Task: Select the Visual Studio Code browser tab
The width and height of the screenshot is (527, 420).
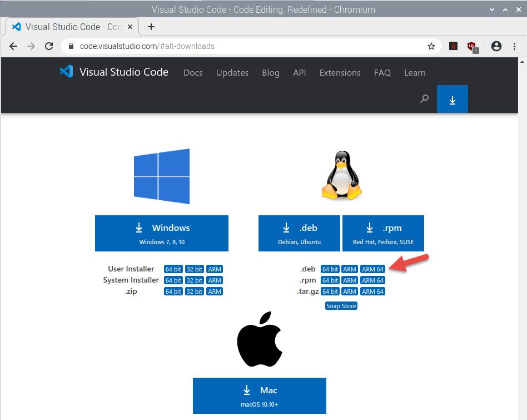Action: pyautogui.click(x=72, y=27)
